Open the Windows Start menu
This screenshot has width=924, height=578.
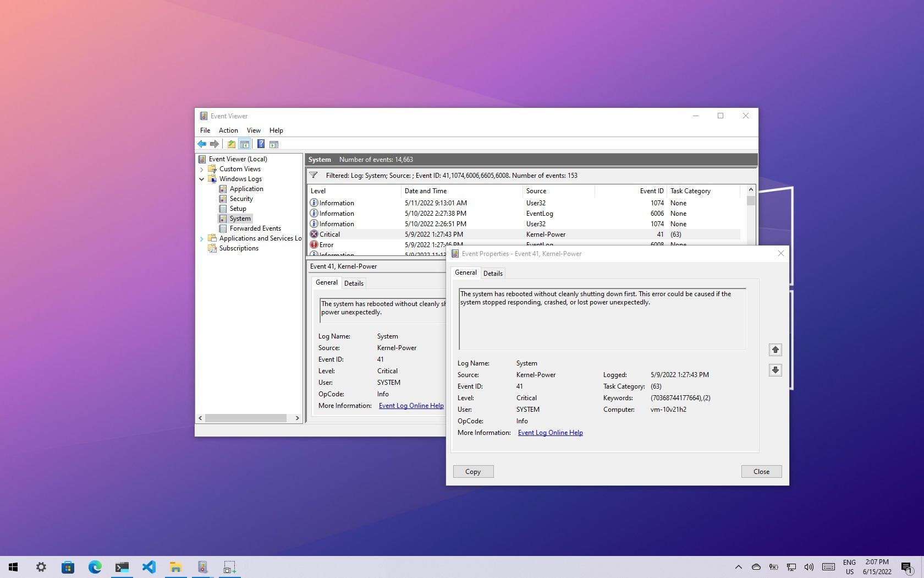click(x=13, y=567)
